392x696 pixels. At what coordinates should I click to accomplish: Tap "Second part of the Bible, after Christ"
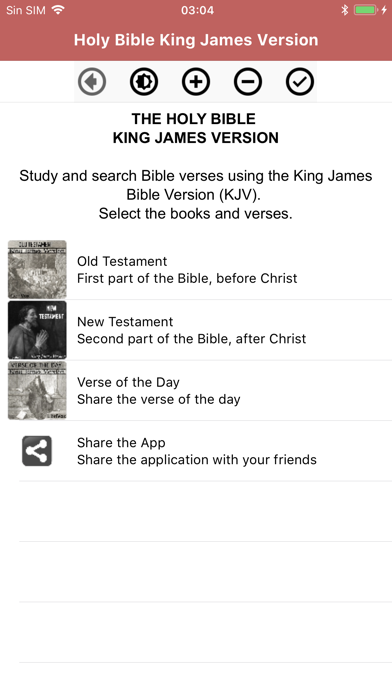point(191,339)
